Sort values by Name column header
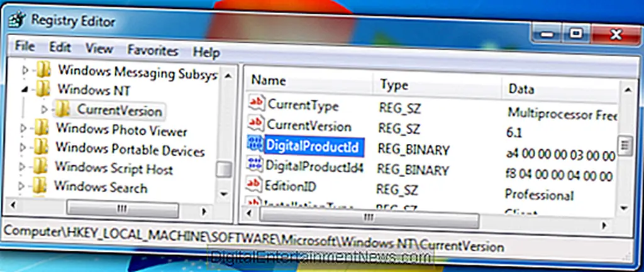Image resolution: width=644 pixels, height=272 pixels. click(268, 81)
